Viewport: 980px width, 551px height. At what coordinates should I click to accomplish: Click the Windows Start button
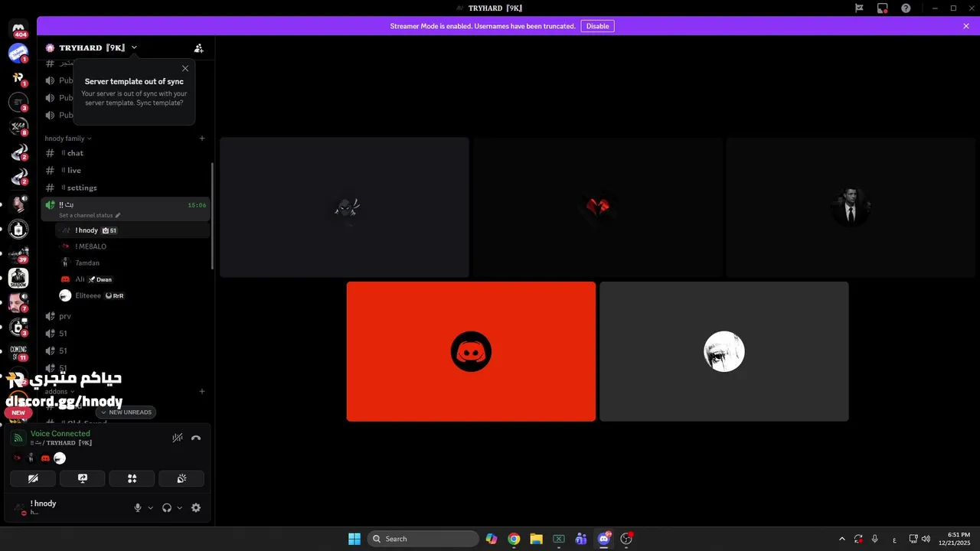354,539
